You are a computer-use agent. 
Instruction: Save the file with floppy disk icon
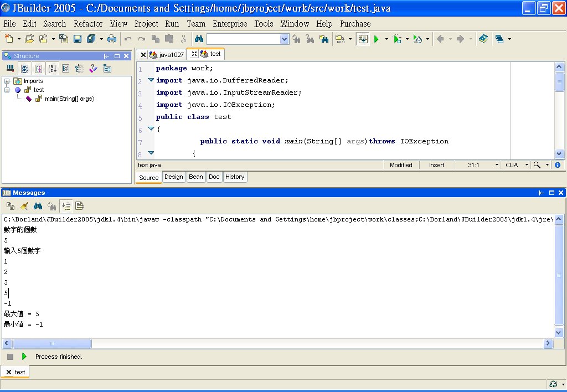78,39
